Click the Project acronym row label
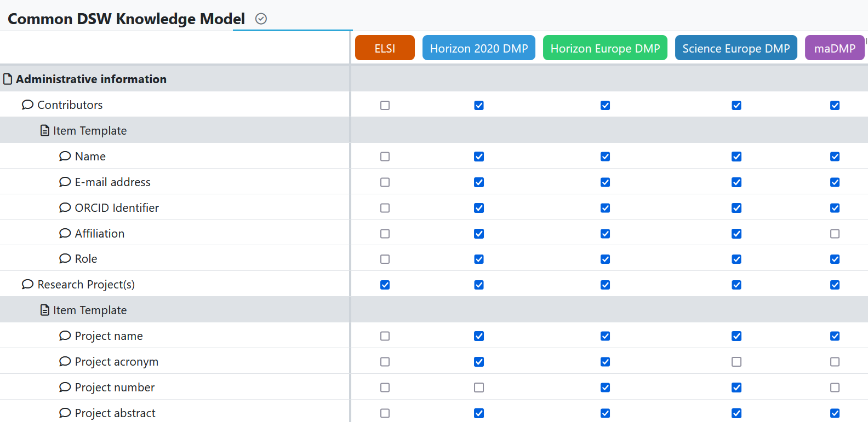 pyautogui.click(x=117, y=362)
